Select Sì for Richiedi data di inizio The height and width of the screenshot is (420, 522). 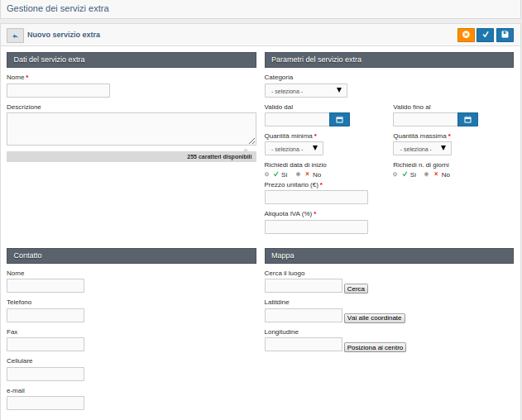(267, 174)
